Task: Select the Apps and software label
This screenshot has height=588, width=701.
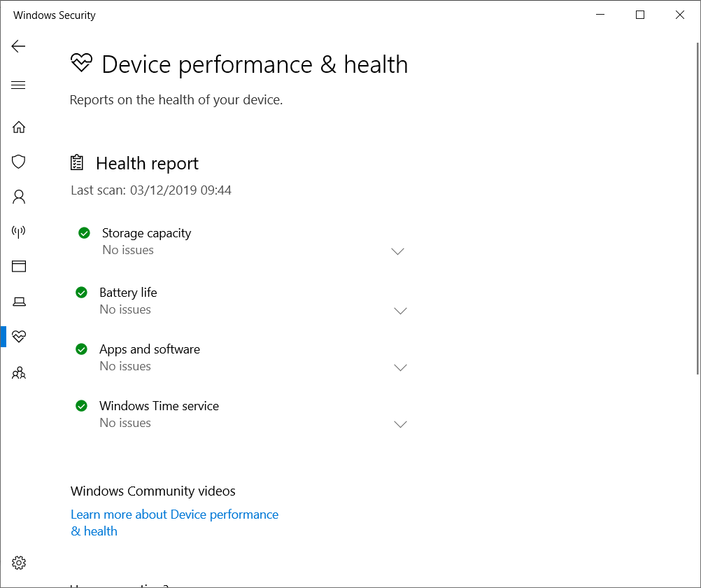Action: click(x=150, y=349)
